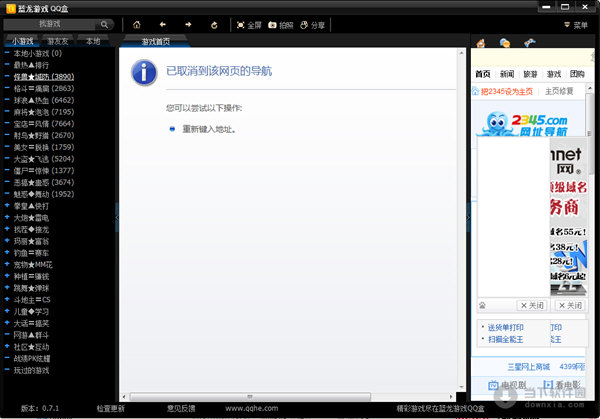Reload the page with the refresh icon

[214, 24]
